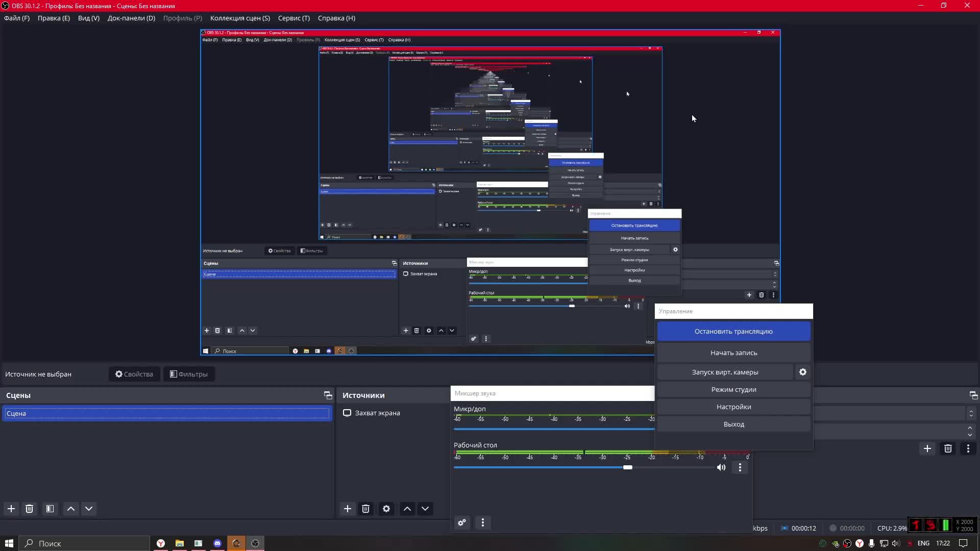Delete selected scene with trash icon
980x551 pixels.
(x=30, y=509)
